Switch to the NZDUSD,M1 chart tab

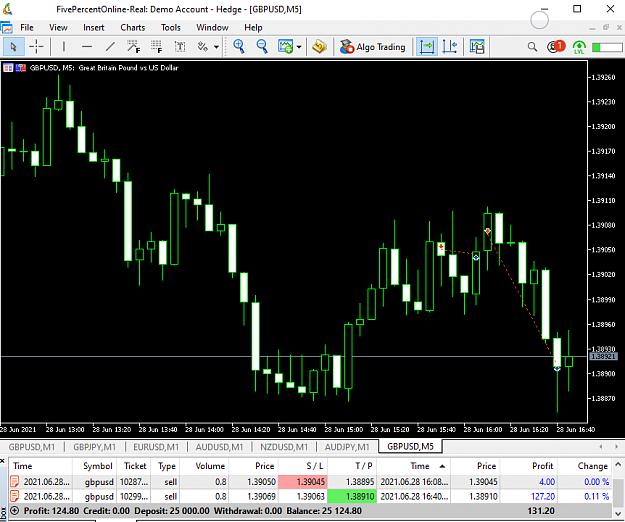(284, 447)
